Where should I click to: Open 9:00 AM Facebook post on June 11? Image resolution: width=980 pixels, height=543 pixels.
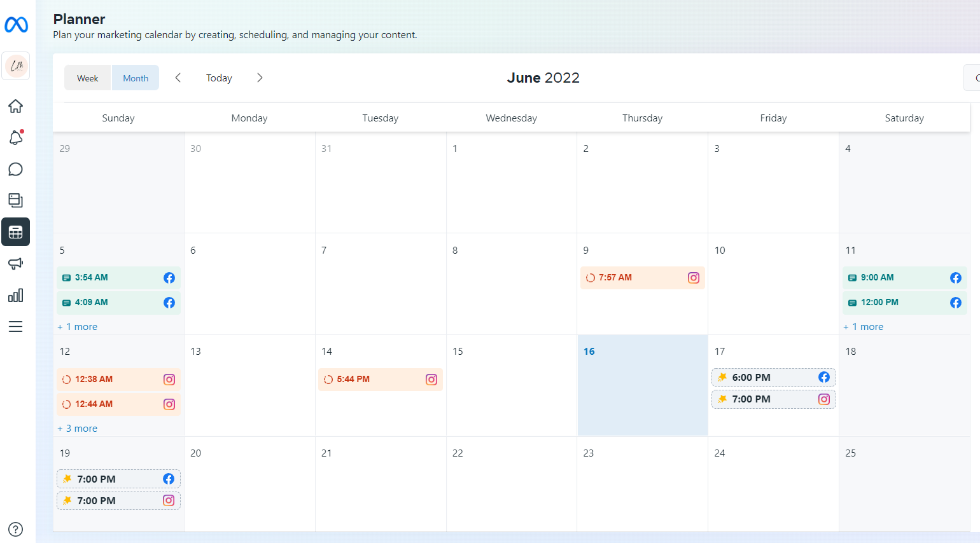(x=905, y=278)
